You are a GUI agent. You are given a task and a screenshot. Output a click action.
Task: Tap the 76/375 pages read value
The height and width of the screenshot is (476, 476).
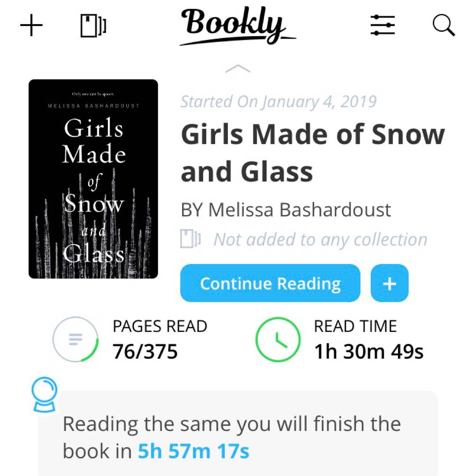pyautogui.click(x=145, y=352)
